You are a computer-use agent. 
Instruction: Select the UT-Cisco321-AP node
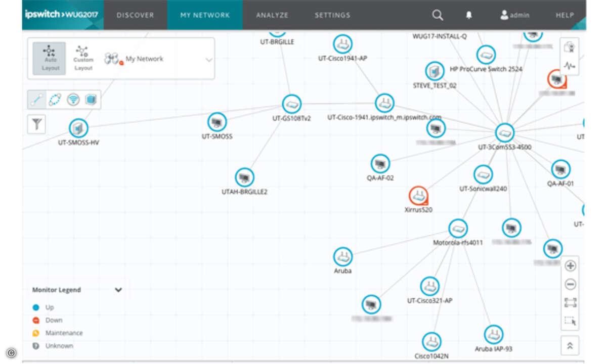(429, 287)
